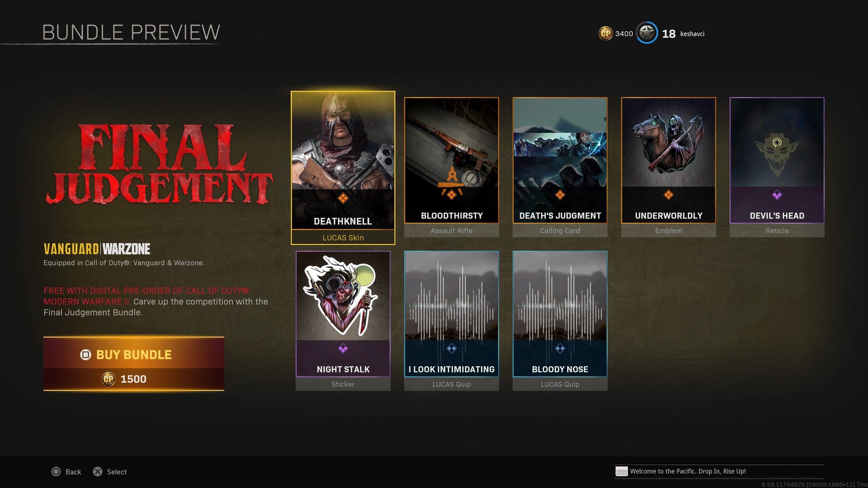Click the 'DEATH'S JUDGMENT' item name
This screenshot has width=868, height=488.
(560, 216)
